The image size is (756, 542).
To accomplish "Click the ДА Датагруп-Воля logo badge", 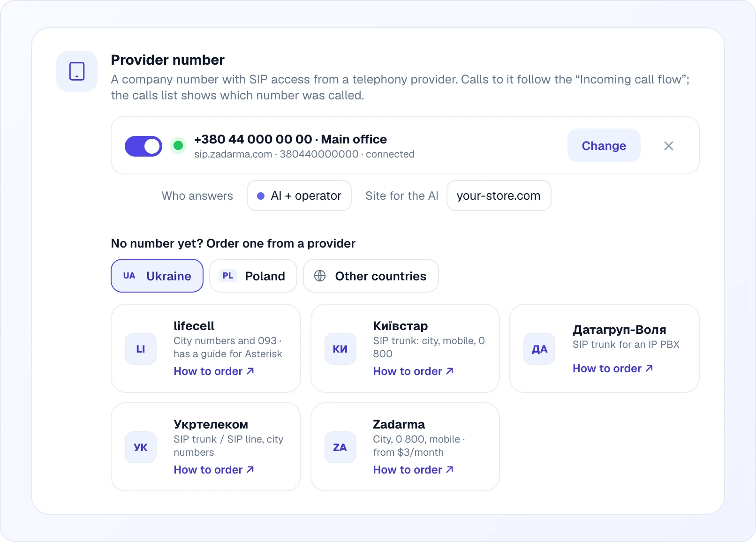I will (539, 349).
